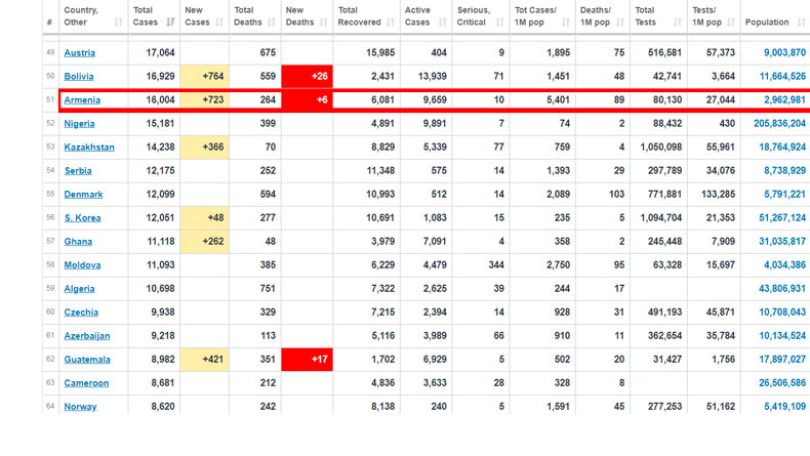The height and width of the screenshot is (456, 810).
Task: Open the Azerbaijan country link
Action: point(87,336)
